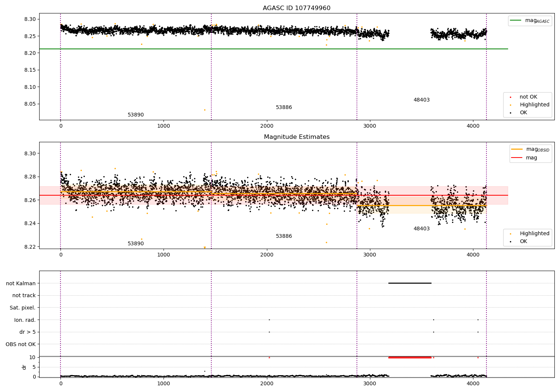Click 'OK' in the Magnitude Estimates legend
Viewport: 560px width, 392px height.
523,241
